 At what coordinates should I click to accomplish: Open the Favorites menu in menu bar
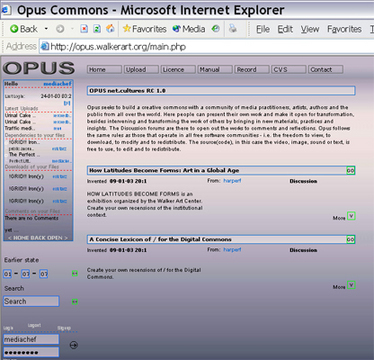pyautogui.click(x=344, y=29)
